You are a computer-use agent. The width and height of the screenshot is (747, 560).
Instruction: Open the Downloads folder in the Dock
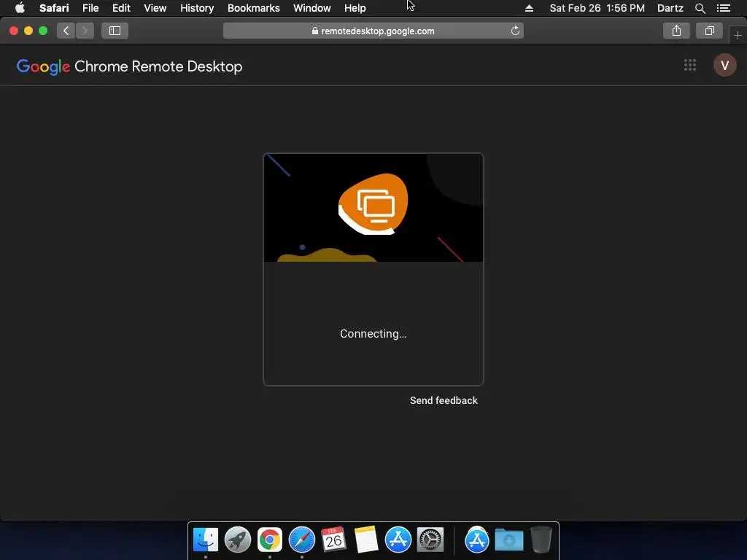pyautogui.click(x=508, y=540)
